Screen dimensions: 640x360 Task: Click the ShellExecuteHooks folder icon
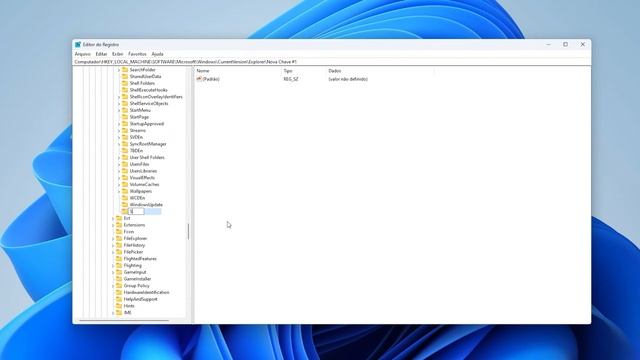point(125,90)
